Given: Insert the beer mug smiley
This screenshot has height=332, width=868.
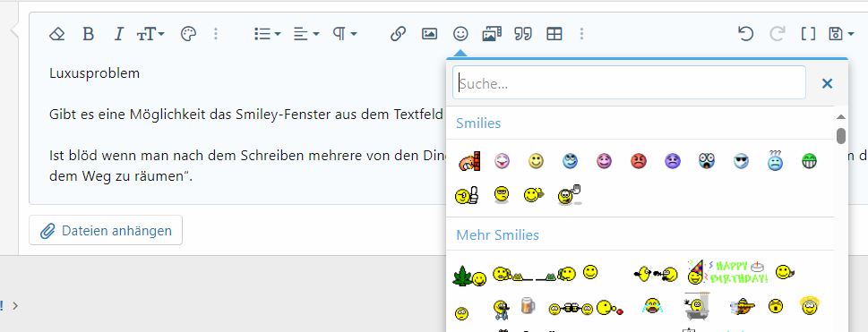Looking at the screenshot, I should pyautogui.click(x=529, y=305).
